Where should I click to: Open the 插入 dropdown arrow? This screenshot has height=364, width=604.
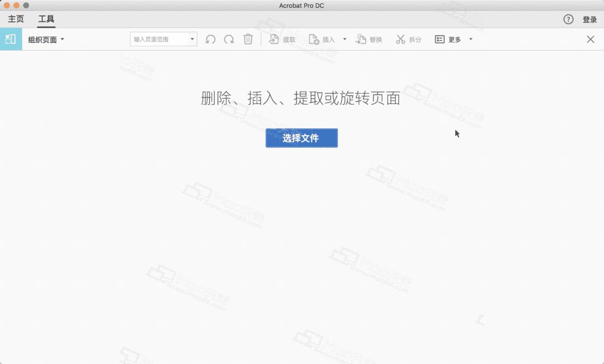pyautogui.click(x=344, y=39)
